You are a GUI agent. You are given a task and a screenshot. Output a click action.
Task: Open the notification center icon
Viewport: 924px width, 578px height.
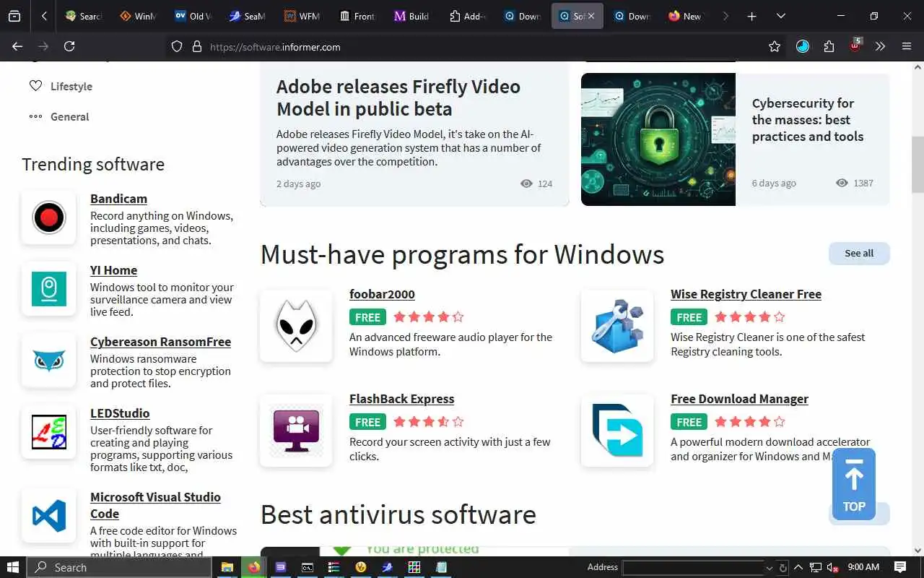[900, 567]
